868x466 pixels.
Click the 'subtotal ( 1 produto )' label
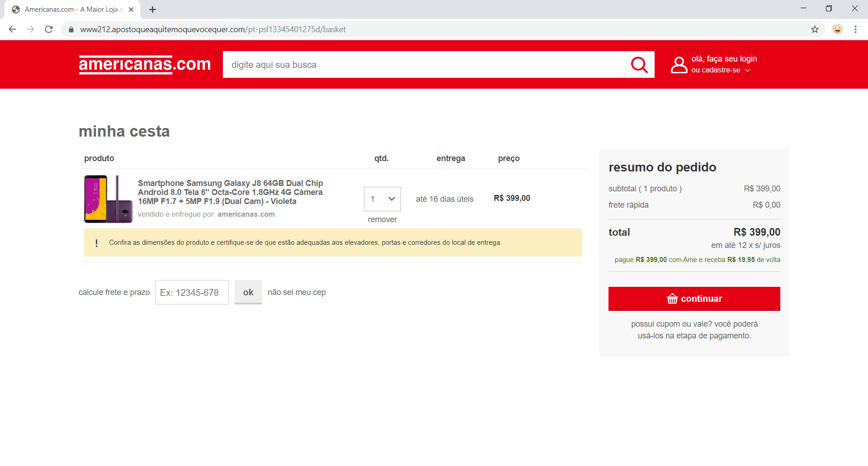[x=645, y=189]
